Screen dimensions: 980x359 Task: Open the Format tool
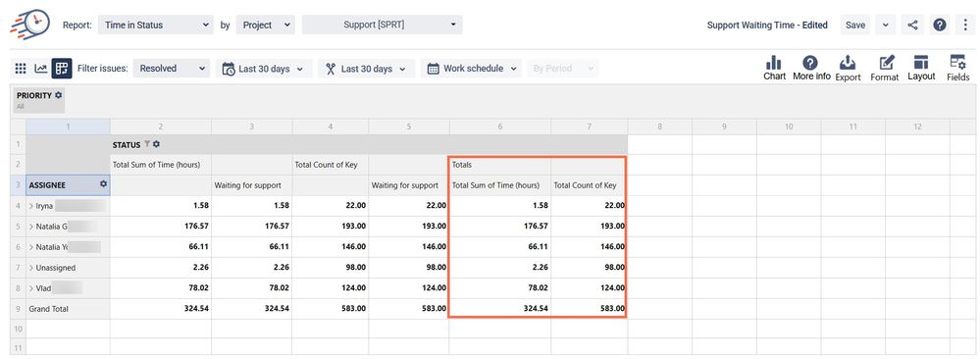pyautogui.click(x=885, y=69)
